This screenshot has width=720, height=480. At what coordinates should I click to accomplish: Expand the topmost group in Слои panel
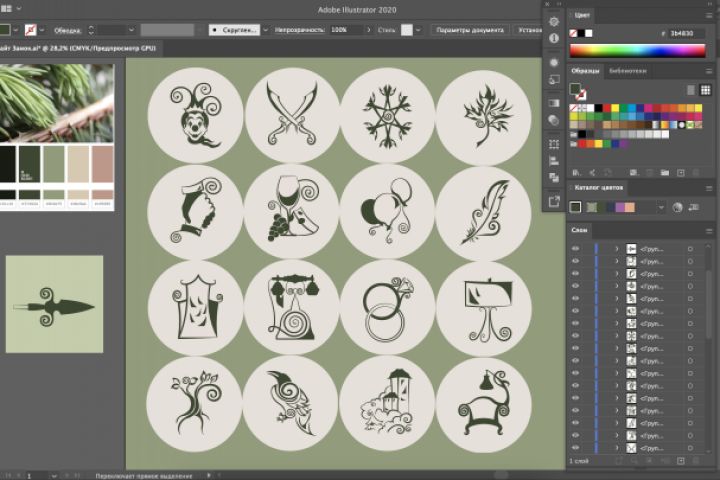click(617, 248)
